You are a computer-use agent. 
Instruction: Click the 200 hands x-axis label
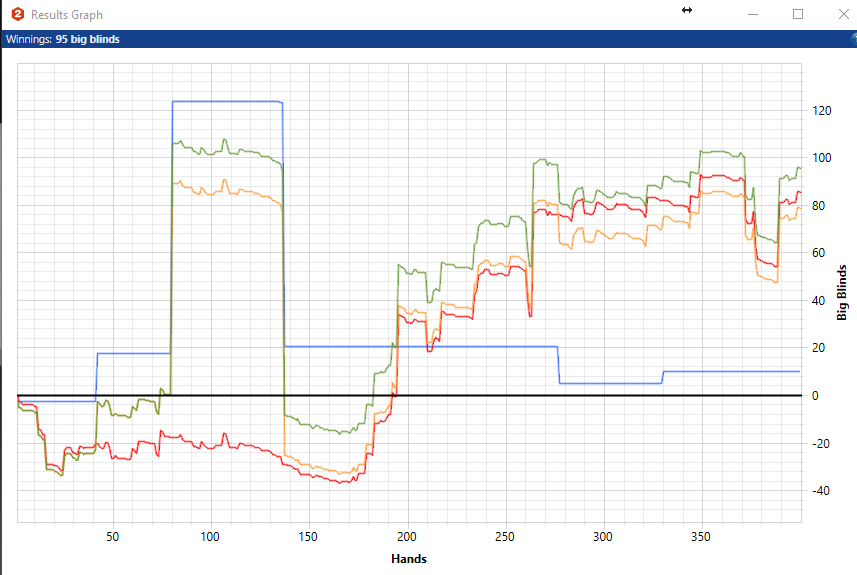[x=407, y=537]
